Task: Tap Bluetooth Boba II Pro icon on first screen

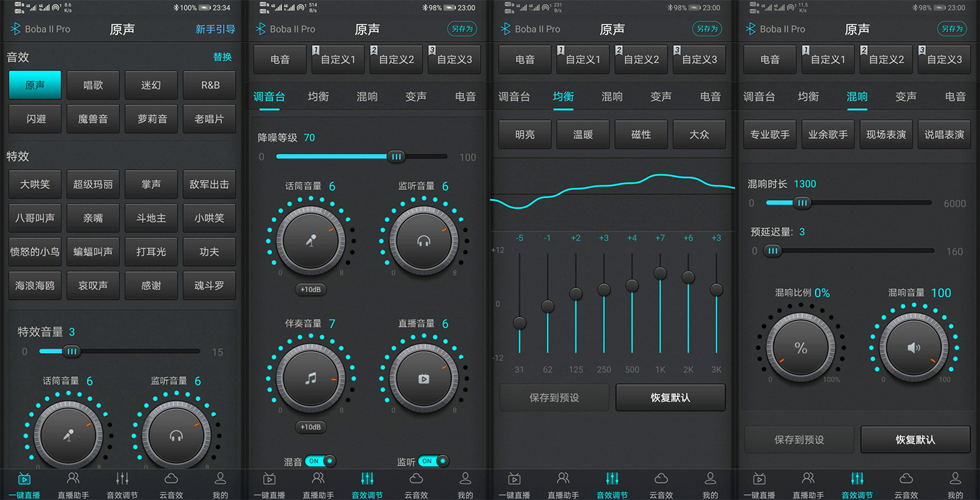Action: pos(16,29)
